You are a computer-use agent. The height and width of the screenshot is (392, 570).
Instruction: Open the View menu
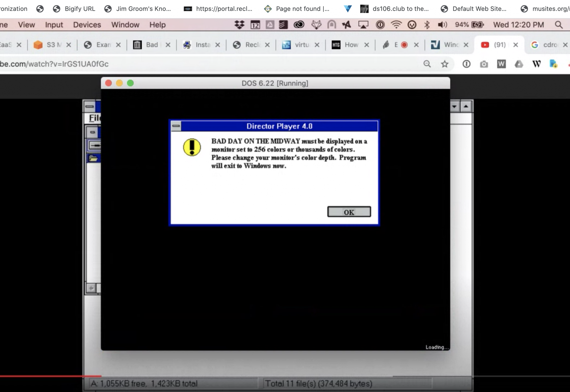26,25
